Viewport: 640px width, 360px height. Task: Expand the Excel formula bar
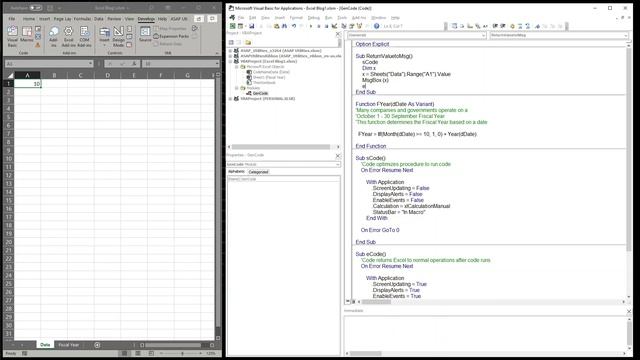click(217, 64)
